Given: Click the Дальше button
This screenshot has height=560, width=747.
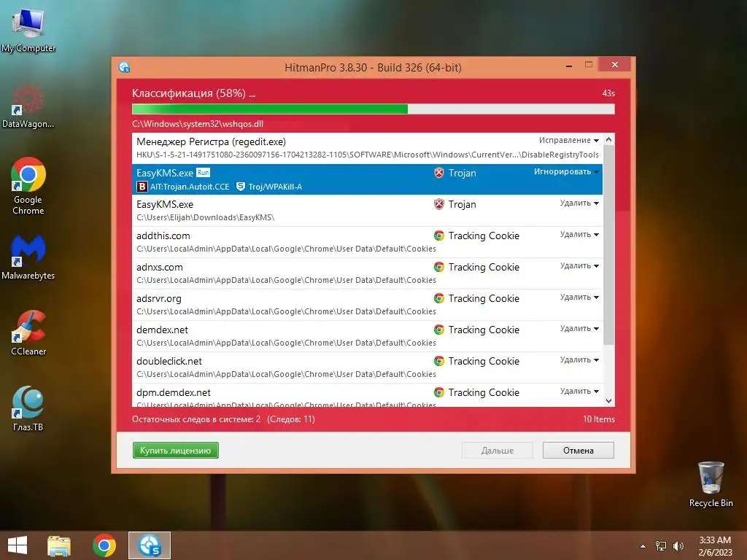Looking at the screenshot, I should point(497,451).
